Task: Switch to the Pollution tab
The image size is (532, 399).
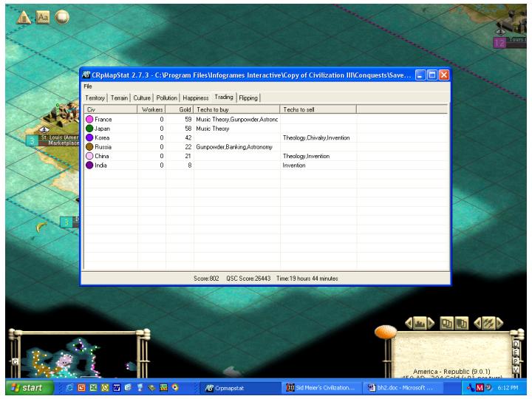Action: pos(166,98)
